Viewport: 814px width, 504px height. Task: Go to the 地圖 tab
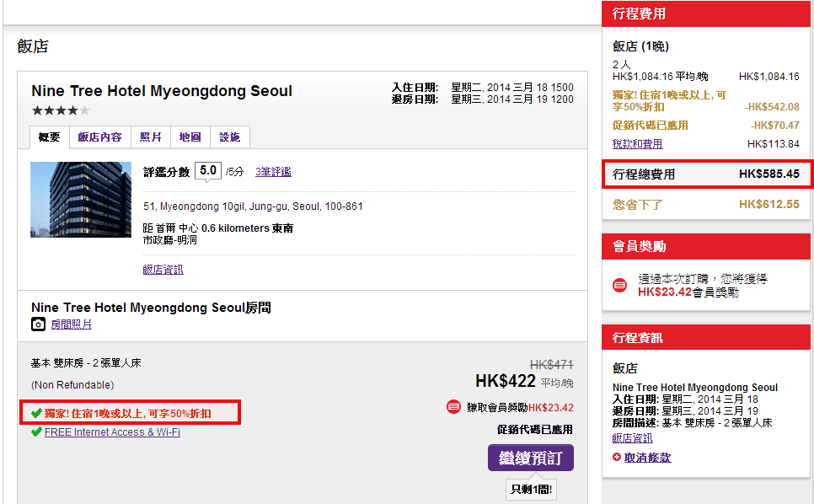point(190,137)
